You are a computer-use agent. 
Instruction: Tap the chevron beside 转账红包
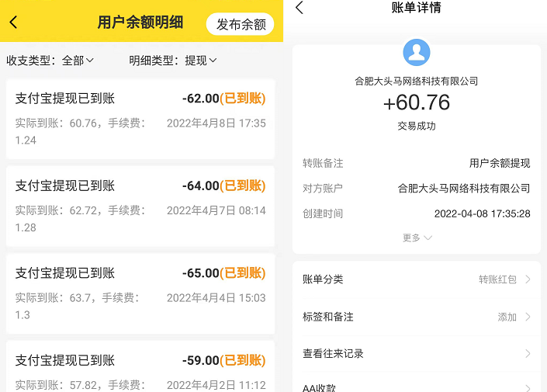point(528,279)
